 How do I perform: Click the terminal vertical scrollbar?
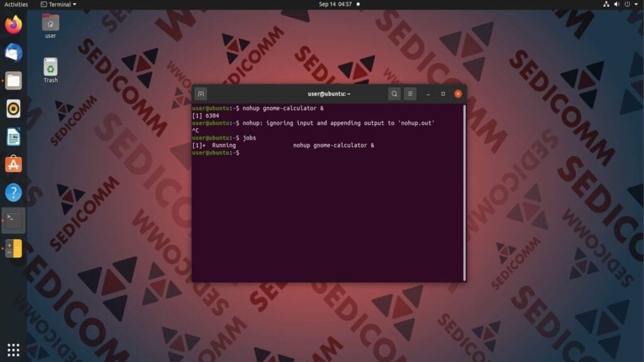[x=465, y=192]
